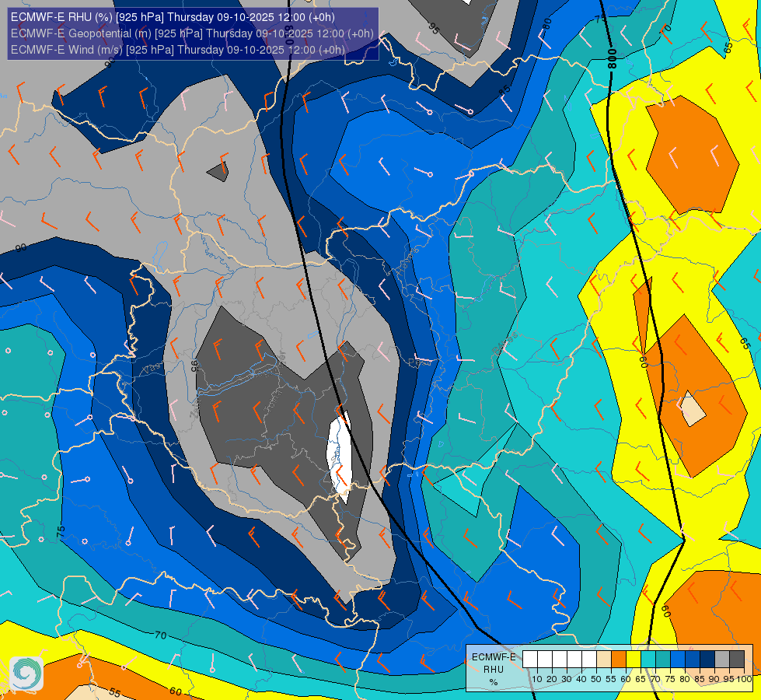Pick the navy 85–90% legend swatch
Image resolution: width=761 pixels, height=700 pixels.
707,660
